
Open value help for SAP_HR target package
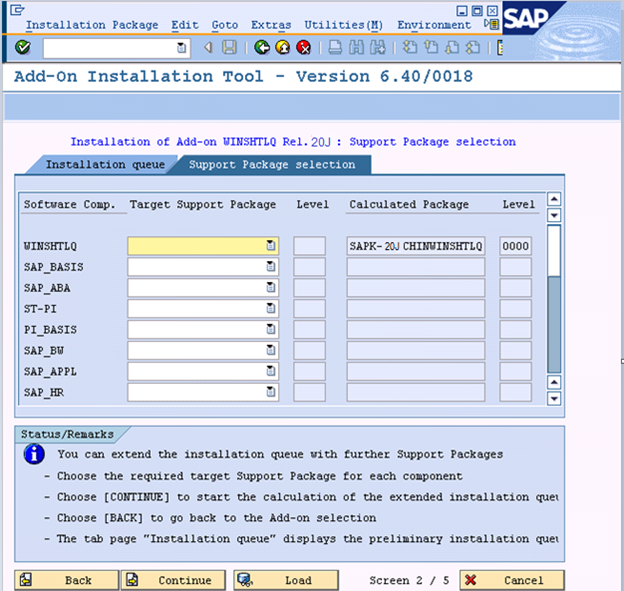[271, 392]
